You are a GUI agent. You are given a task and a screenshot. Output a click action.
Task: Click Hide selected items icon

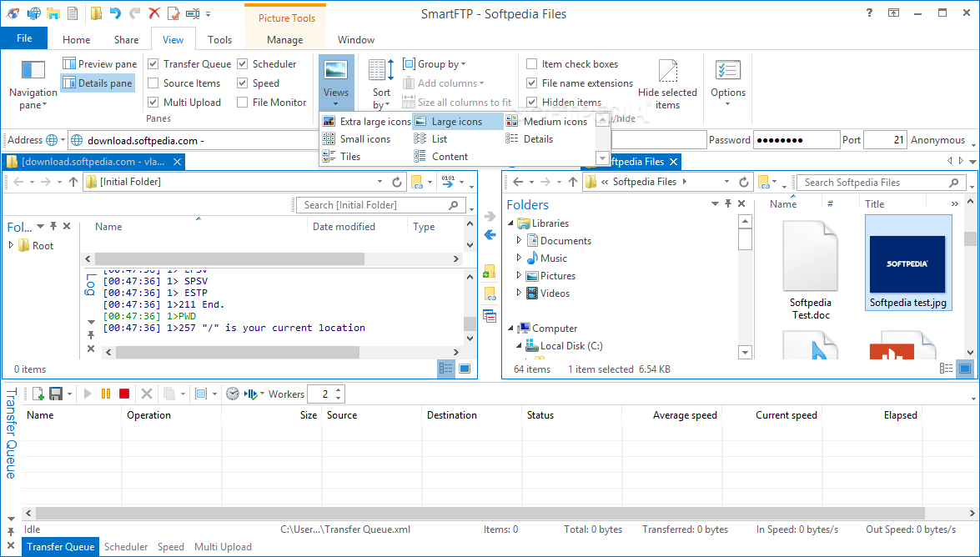pyautogui.click(x=667, y=83)
